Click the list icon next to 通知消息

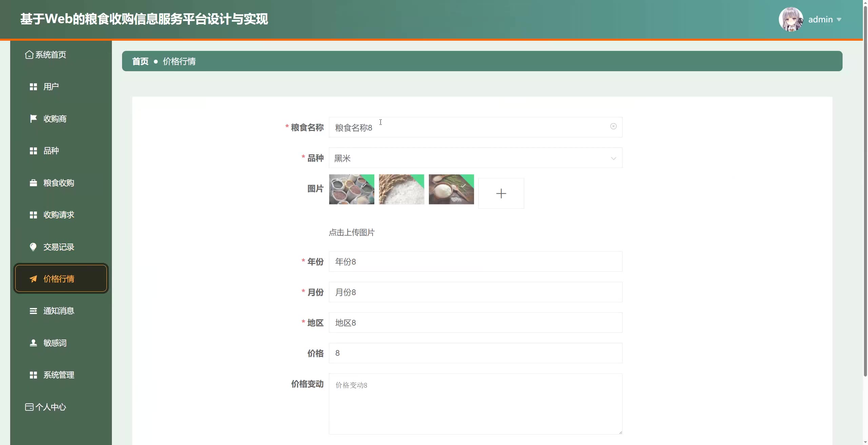[x=33, y=311]
